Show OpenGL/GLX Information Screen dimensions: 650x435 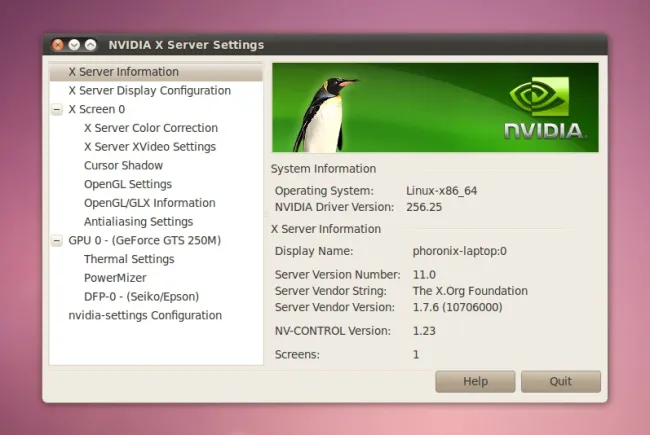(149, 203)
